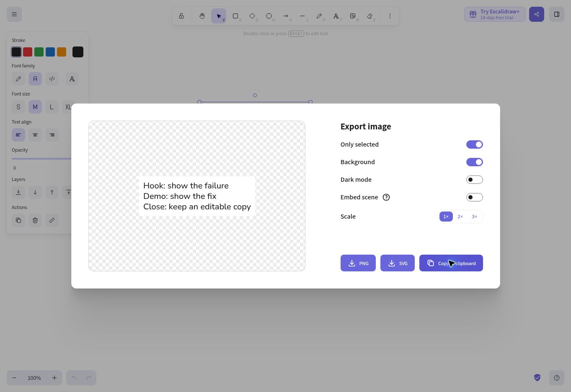This screenshot has width=571, height=392.
Task: Select the Line tool
Action: [302, 16]
